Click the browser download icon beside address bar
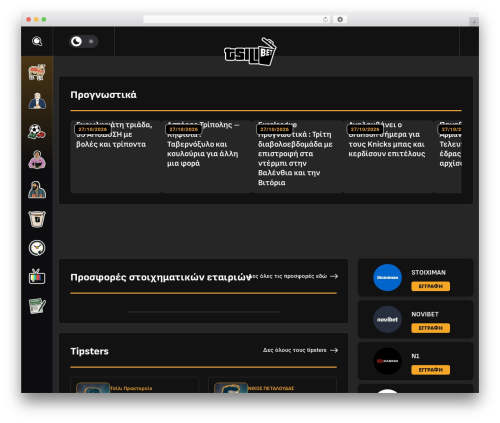Screen dimensions: 500x423 340,19
